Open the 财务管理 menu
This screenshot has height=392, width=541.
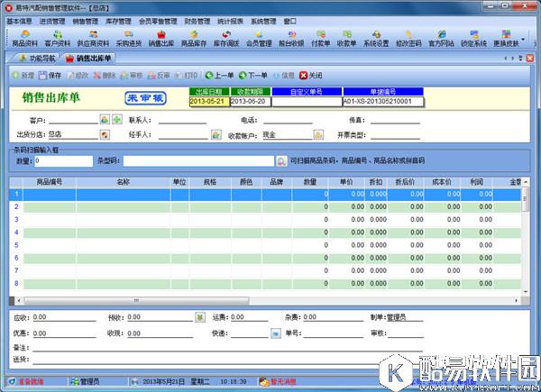pos(197,21)
